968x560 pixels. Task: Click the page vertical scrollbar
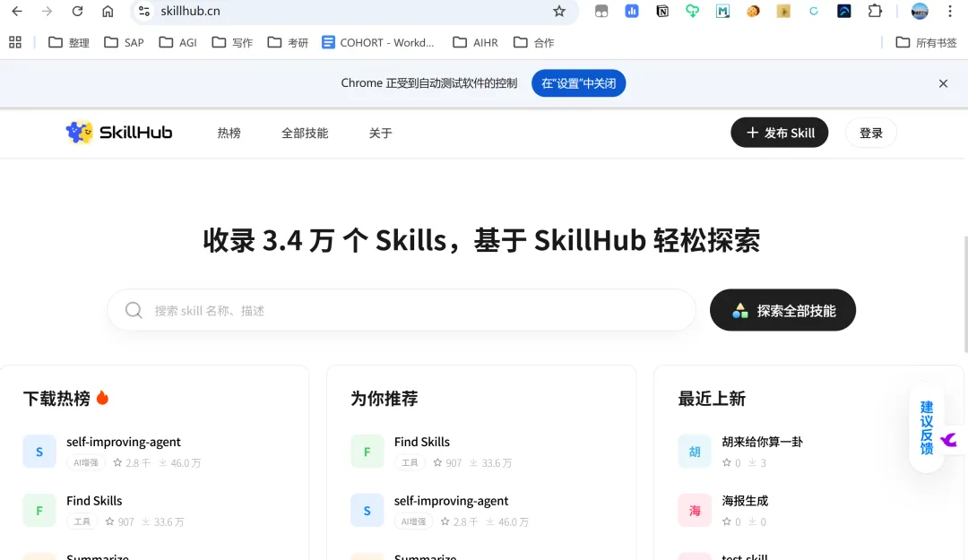coord(965,293)
